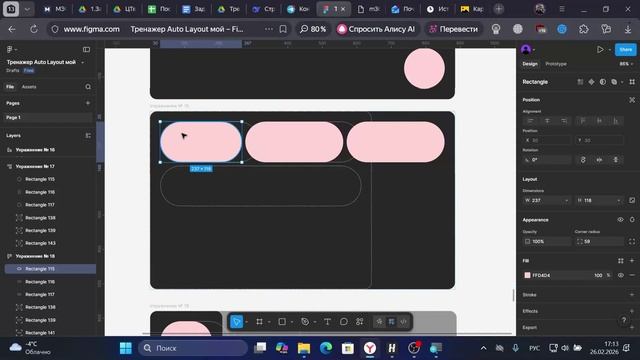Select Page 1 in pages list

(x=48, y=117)
